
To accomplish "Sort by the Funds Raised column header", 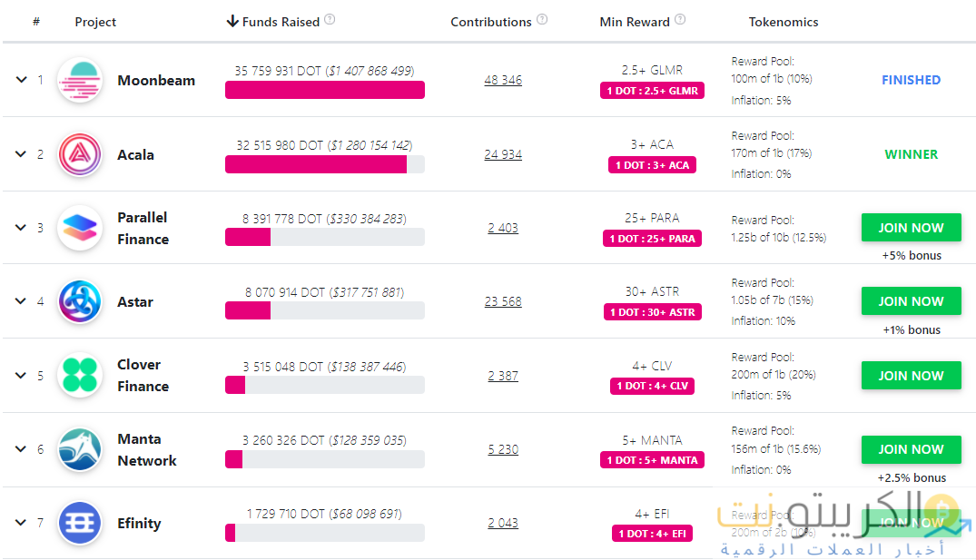I will pos(272,22).
